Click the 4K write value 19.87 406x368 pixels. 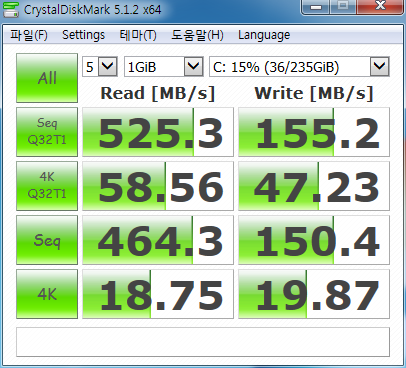coord(314,294)
